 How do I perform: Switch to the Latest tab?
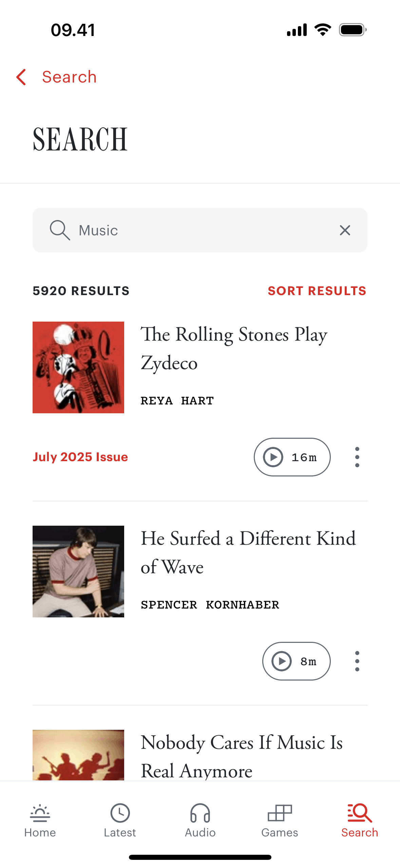pos(120,820)
